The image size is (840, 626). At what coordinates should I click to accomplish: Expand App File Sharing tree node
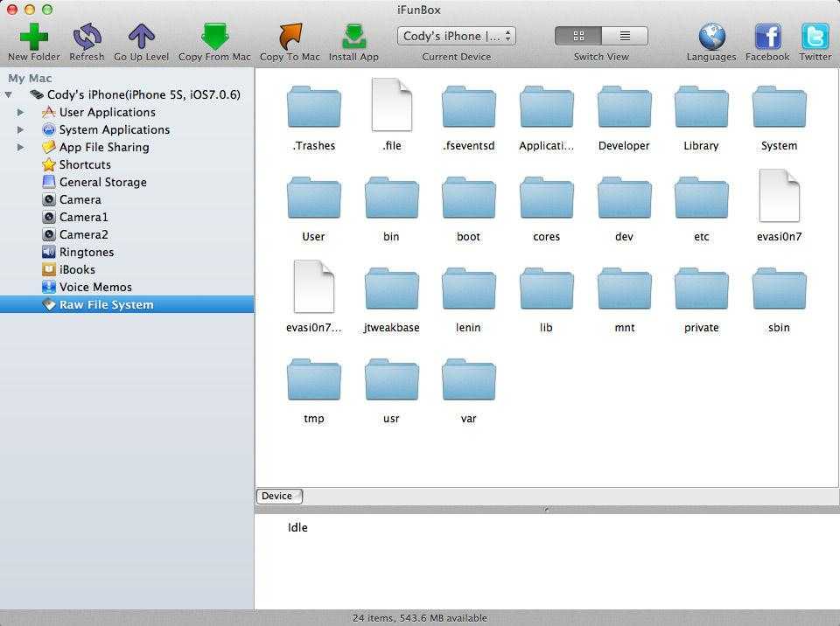coord(20,147)
